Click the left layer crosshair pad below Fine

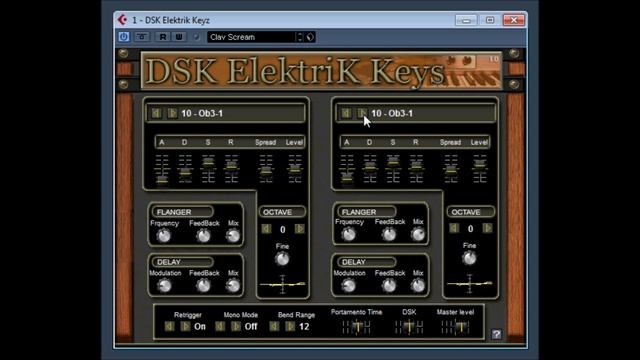(x=282, y=284)
